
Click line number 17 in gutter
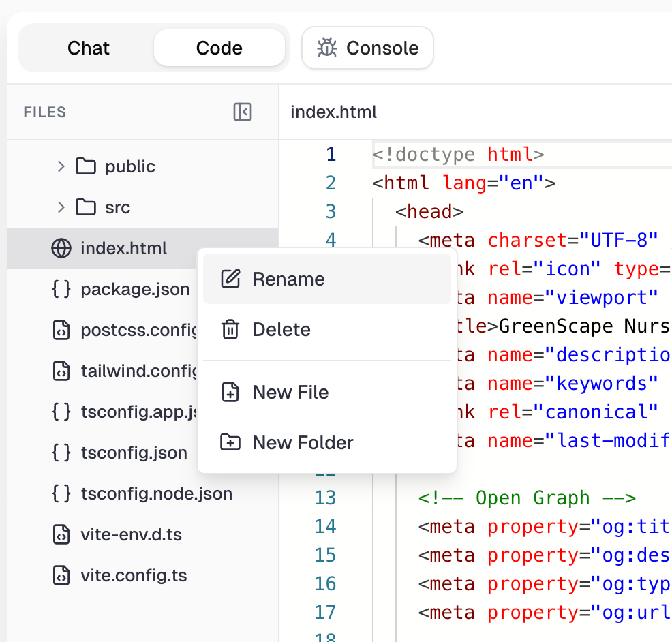[325, 613]
